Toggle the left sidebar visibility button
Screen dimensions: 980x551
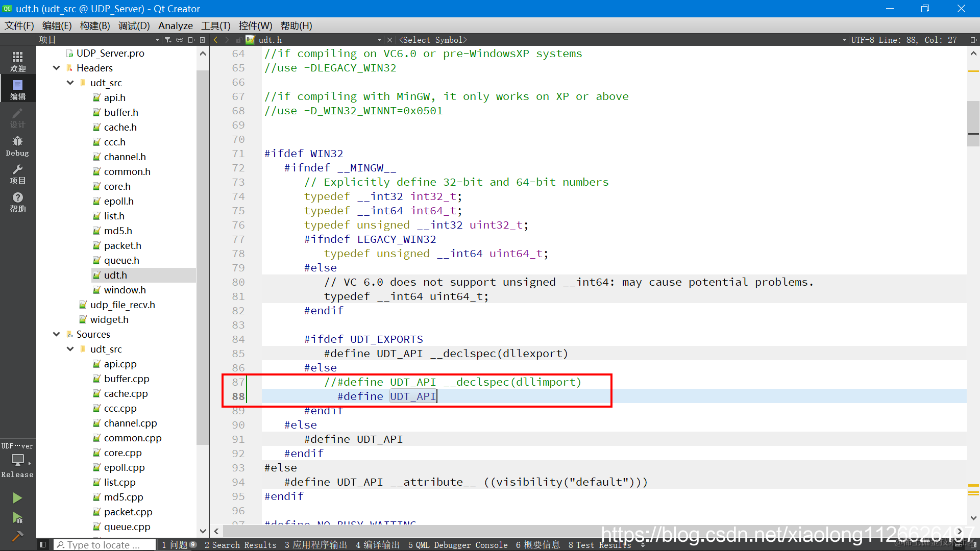click(43, 545)
